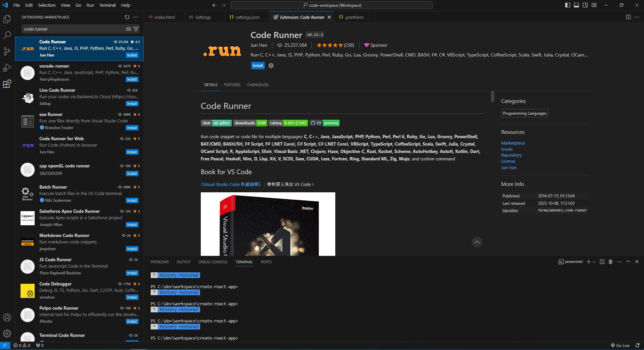Close the bottom panel
The image size is (644, 350).
pyautogui.click(x=637, y=262)
